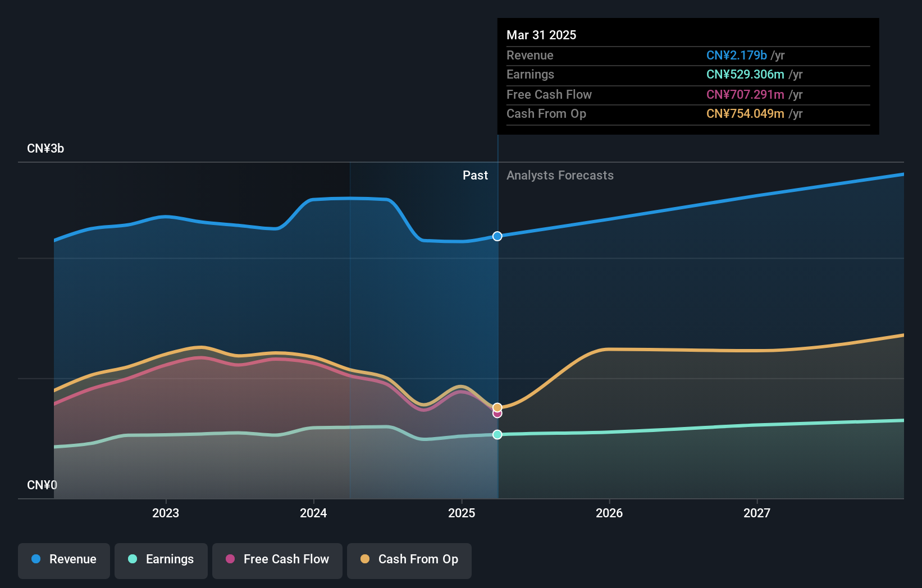Toggle the Cash From Op legend button

coord(409,561)
